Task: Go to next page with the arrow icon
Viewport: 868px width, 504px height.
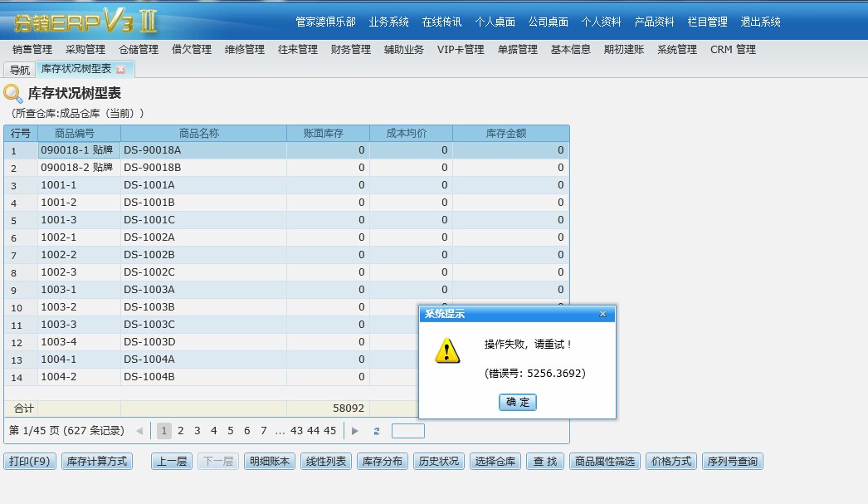Action: pyautogui.click(x=355, y=431)
